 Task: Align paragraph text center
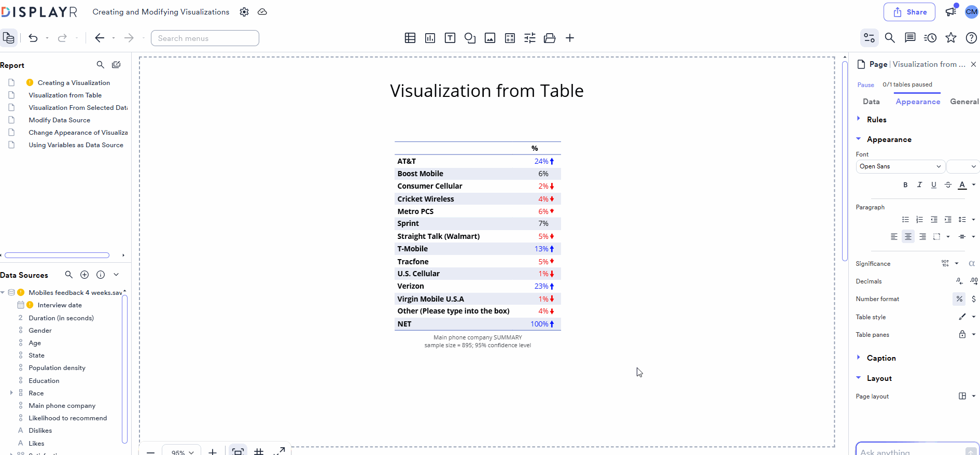coord(908,237)
